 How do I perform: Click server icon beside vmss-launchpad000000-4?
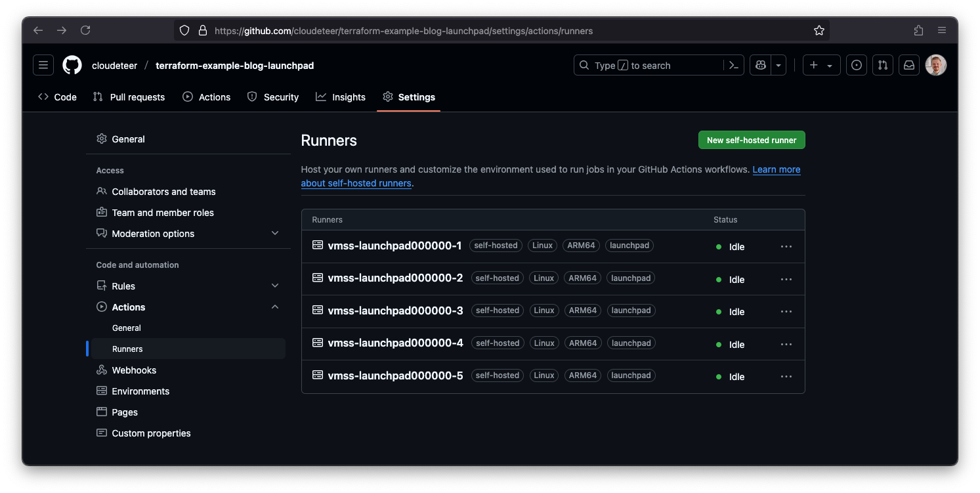click(318, 343)
